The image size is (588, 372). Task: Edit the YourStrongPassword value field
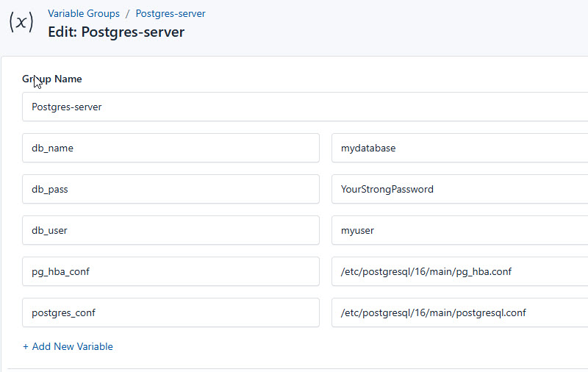point(460,189)
